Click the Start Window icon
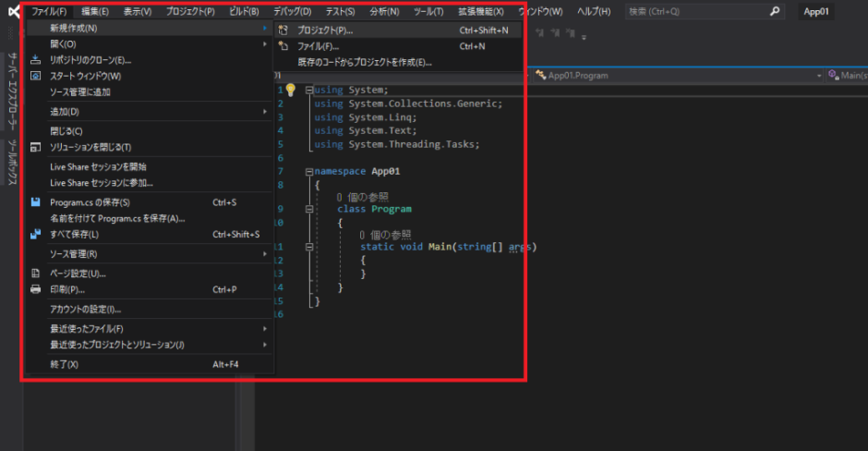 [x=36, y=76]
